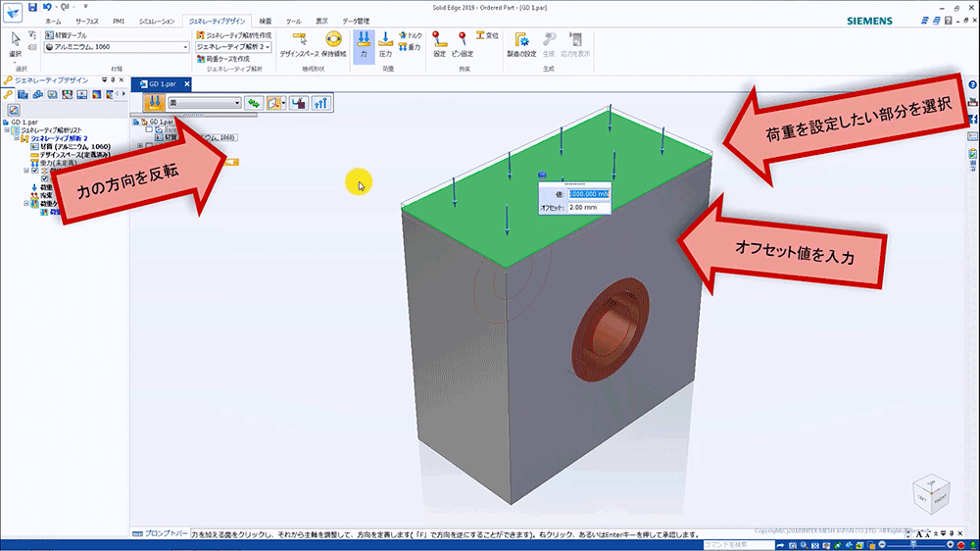Click the view orientation cube
The width and height of the screenshot is (980, 551).
pyautogui.click(x=931, y=494)
